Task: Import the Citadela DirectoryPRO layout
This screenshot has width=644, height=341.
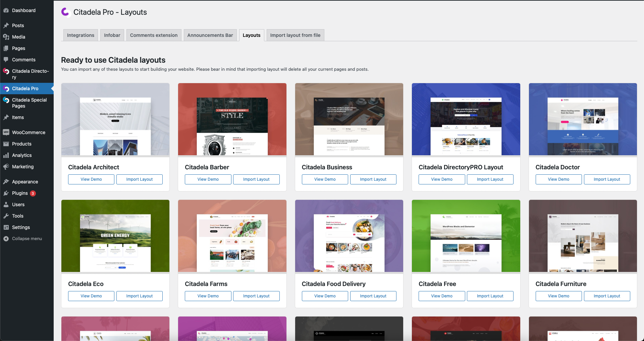Action: pos(490,179)
